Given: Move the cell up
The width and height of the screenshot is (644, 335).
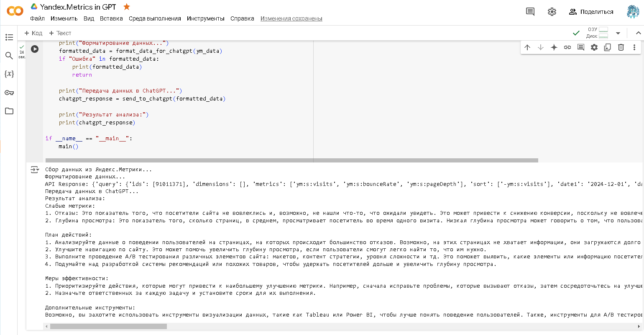Looking at the screenshot, I should click(x=527, y=47).
